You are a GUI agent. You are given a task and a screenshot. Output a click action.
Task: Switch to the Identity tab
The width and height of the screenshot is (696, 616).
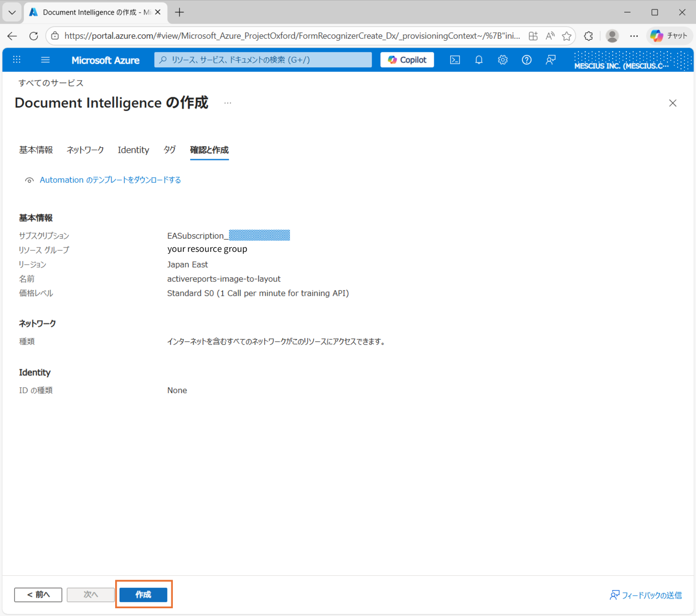point(133,150)
